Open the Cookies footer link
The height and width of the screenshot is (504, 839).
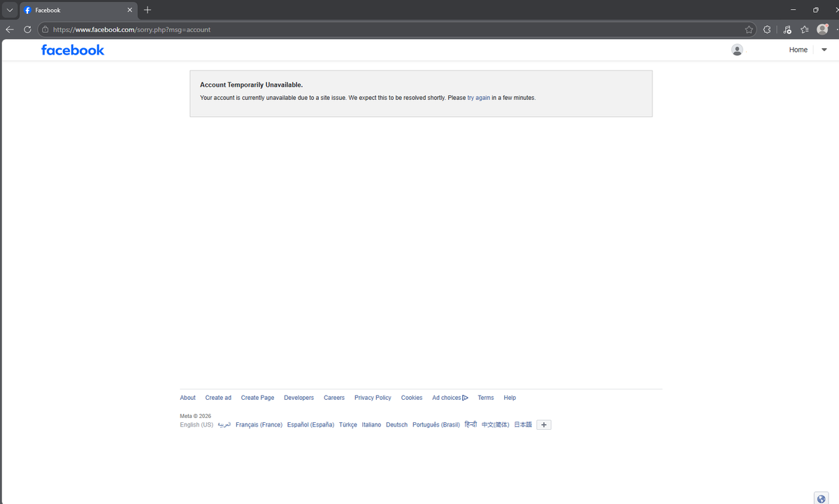click(412, 398)
